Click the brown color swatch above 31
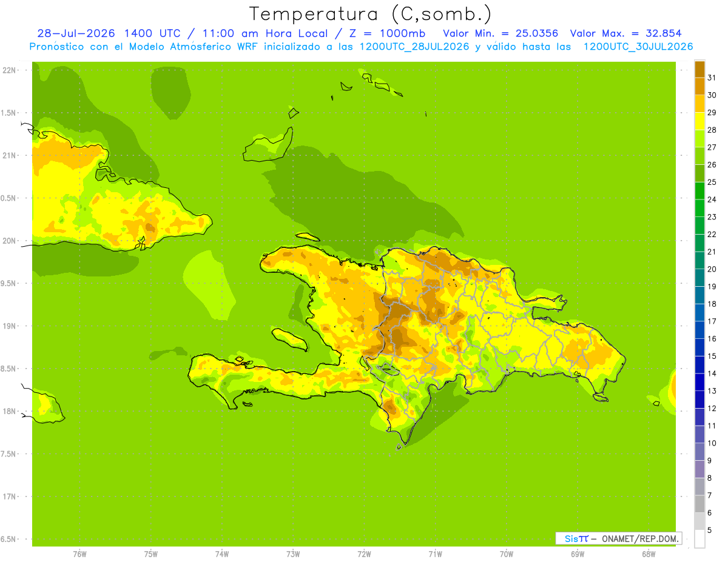Screen dimensions: 728x562 coord(699,69)
